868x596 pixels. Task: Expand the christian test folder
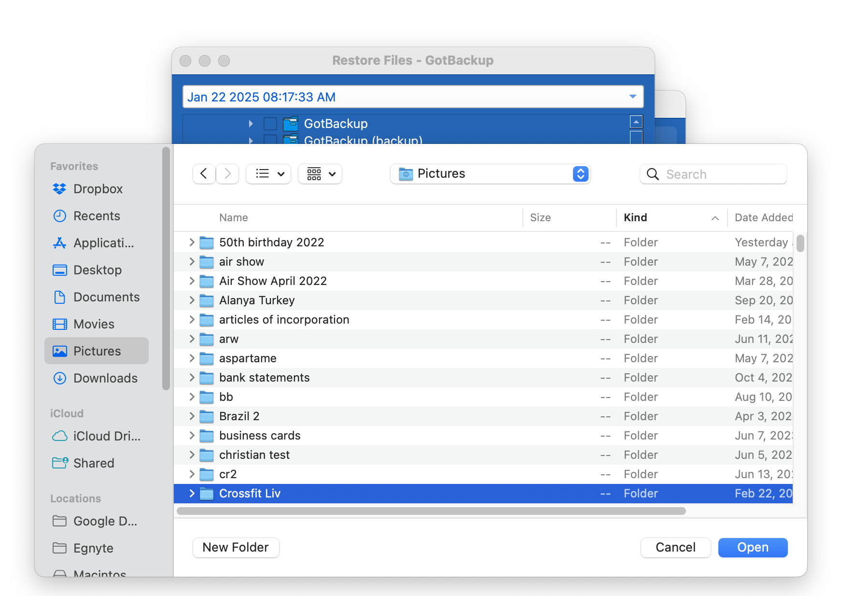tap(192, 455)
